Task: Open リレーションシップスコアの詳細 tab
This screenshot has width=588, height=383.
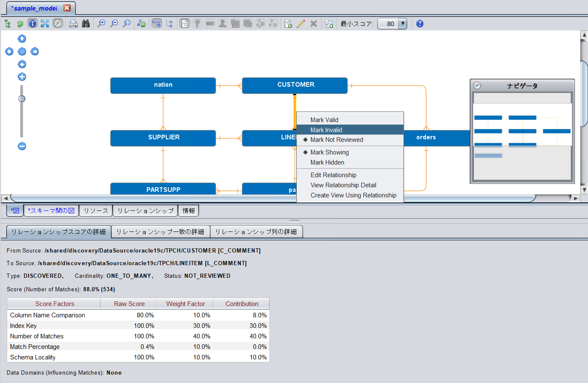Action: [x=59, y=231]
